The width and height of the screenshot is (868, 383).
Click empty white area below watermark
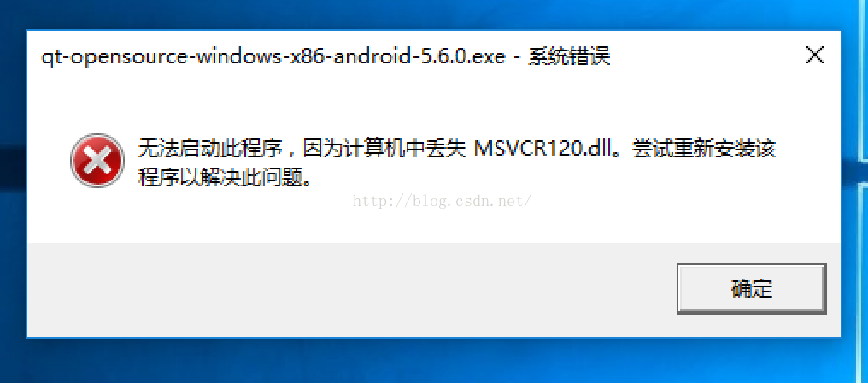[x=443, y=227]
